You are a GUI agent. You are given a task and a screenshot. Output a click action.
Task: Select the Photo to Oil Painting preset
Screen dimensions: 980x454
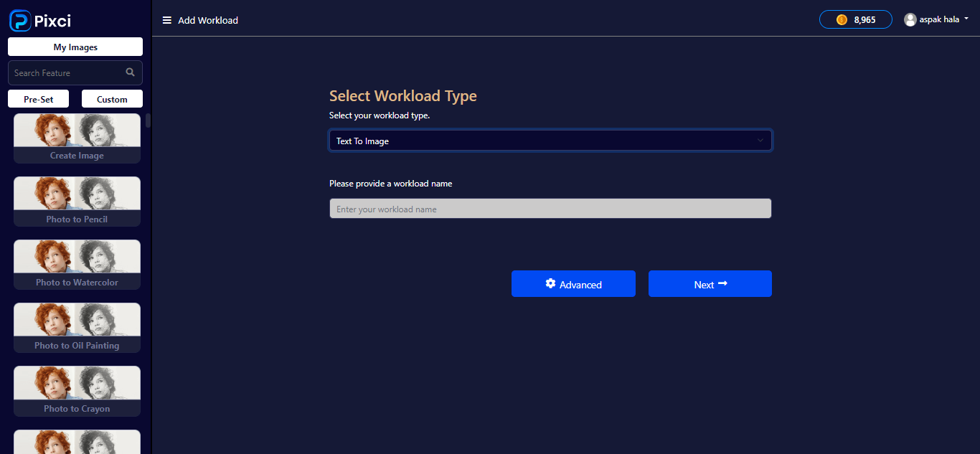[77, 328]
